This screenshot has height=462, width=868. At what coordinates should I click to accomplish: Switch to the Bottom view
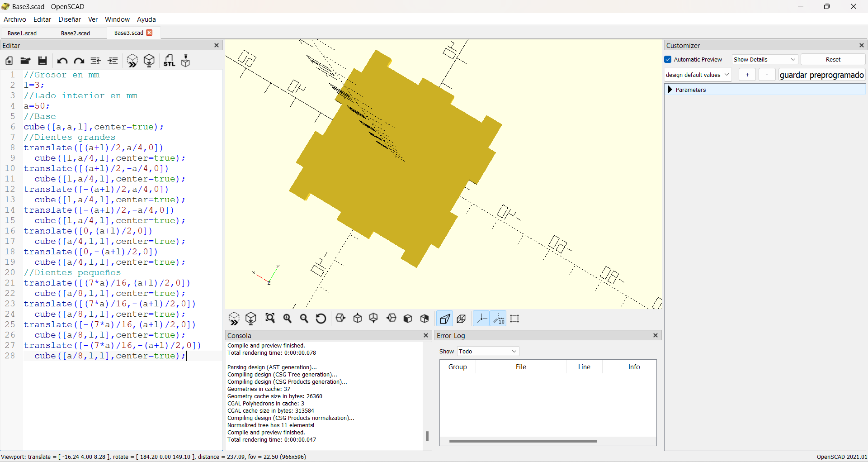tap(373, 319)
